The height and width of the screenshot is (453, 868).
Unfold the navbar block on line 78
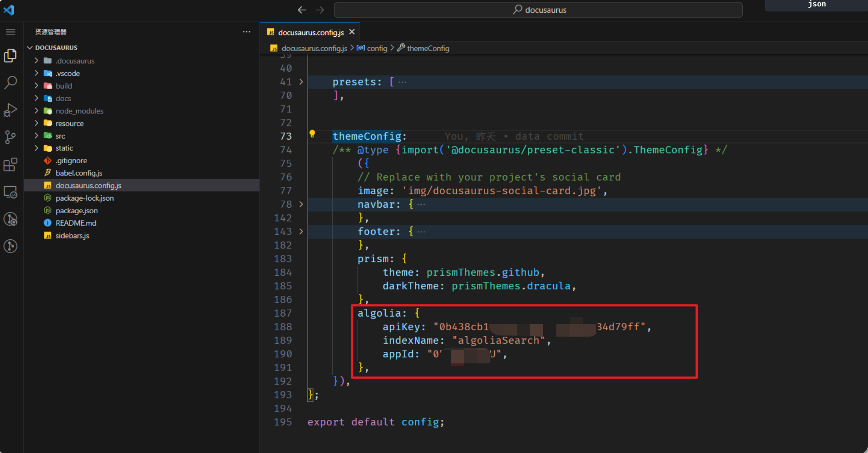click(301, 204)
